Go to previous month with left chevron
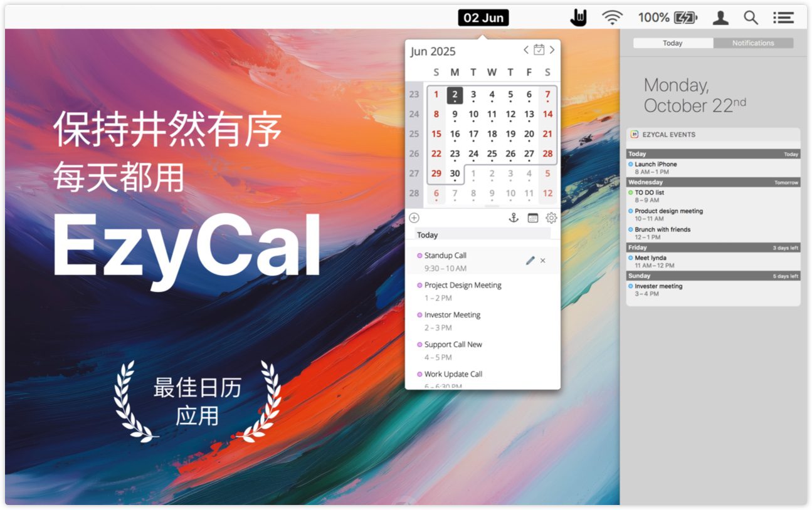This screenshot has height=510, width=812. coord(526,50)
